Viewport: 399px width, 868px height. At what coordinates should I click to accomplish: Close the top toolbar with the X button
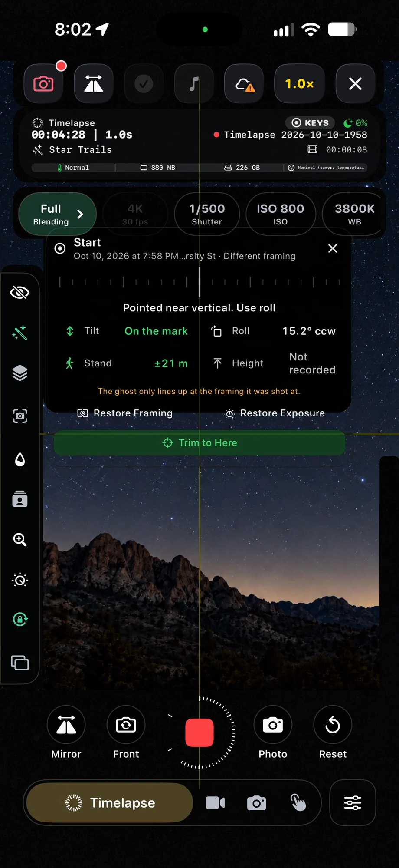coord(355,83)
